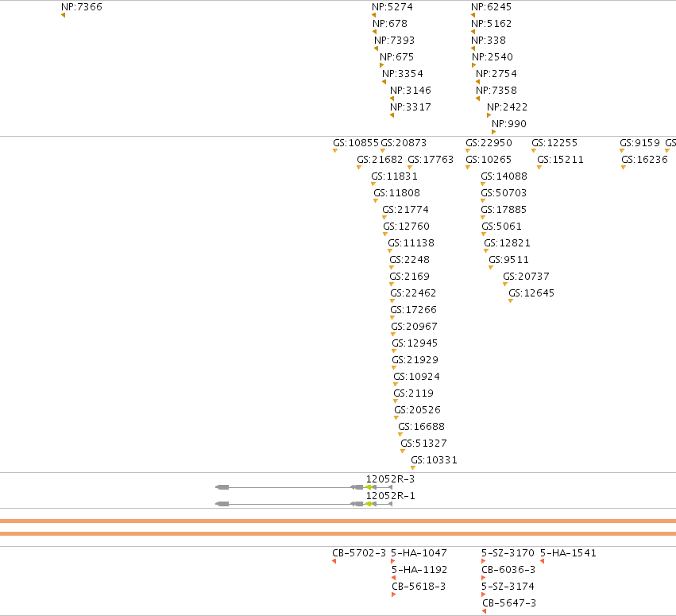This screenshot has width=676, height=616.
Task: Click the GS:12821 insertion label
Action: pos(507,243)
